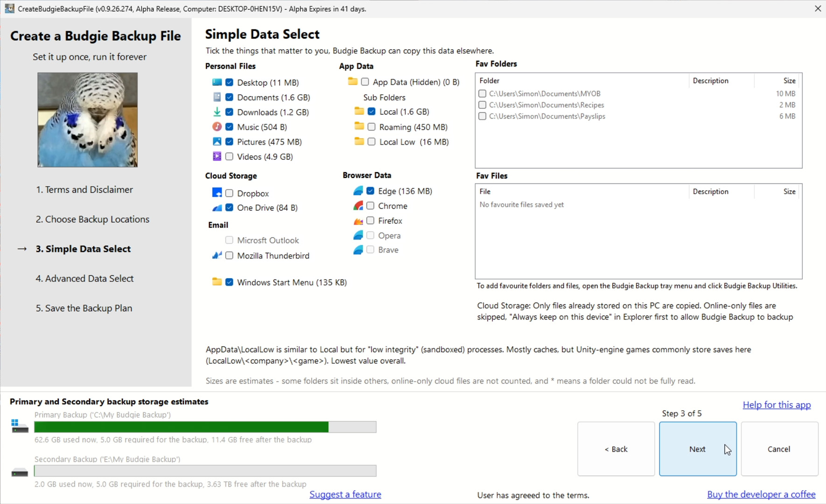Untick the Windows Start Menu checkbox
This screenshot has width=826, height=504.
click(x=229, y=282)
